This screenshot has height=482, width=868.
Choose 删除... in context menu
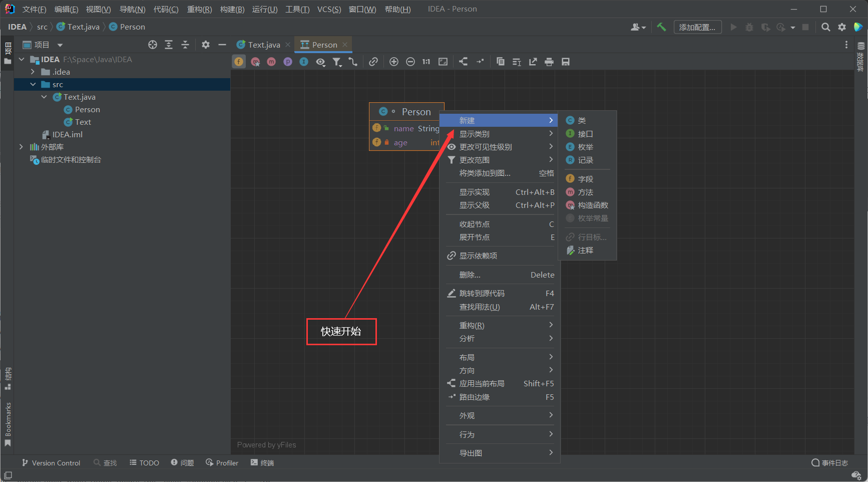[x=500, y=275]
